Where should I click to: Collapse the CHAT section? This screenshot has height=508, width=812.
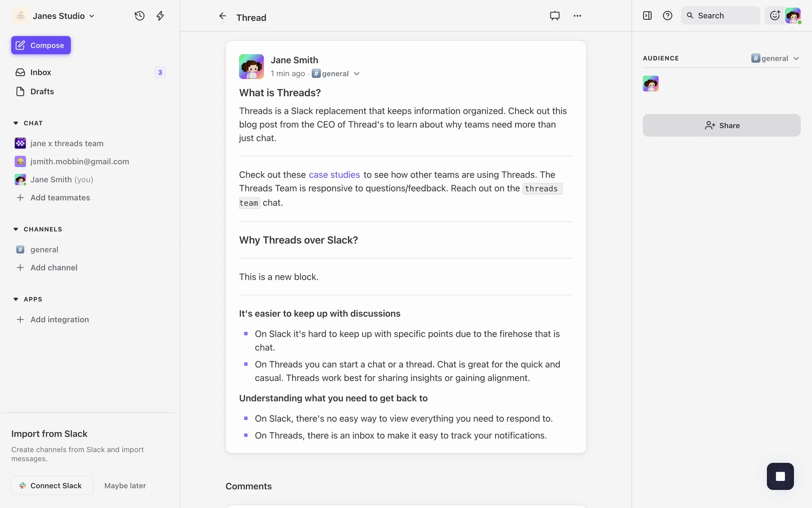pos(16,123)
